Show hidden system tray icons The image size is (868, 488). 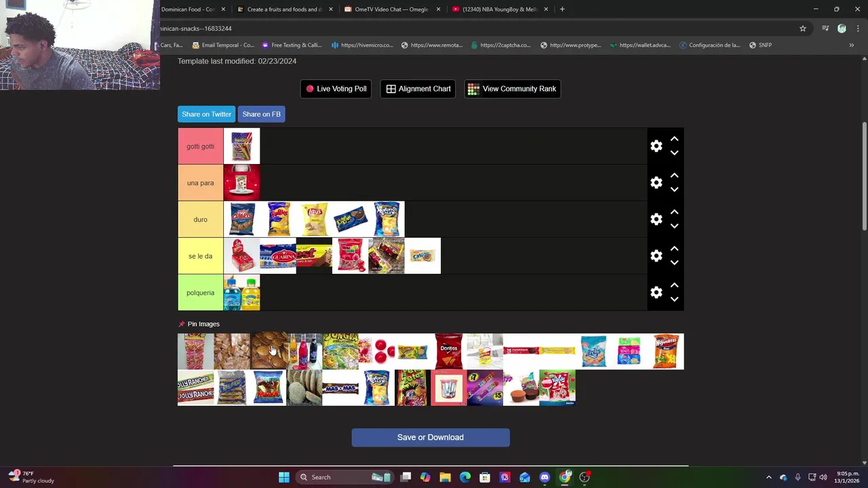coord(769,477)
